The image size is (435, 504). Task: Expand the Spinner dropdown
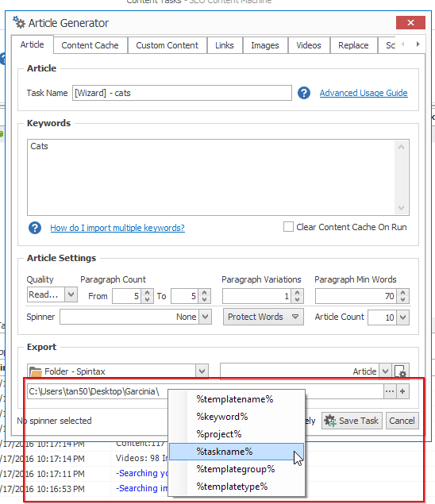point(205,317)
